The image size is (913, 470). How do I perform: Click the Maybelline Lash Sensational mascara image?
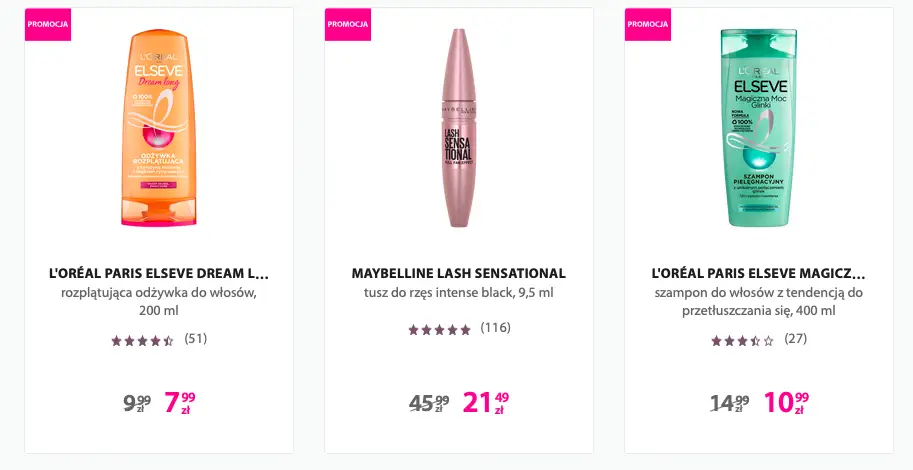point(459,128)
